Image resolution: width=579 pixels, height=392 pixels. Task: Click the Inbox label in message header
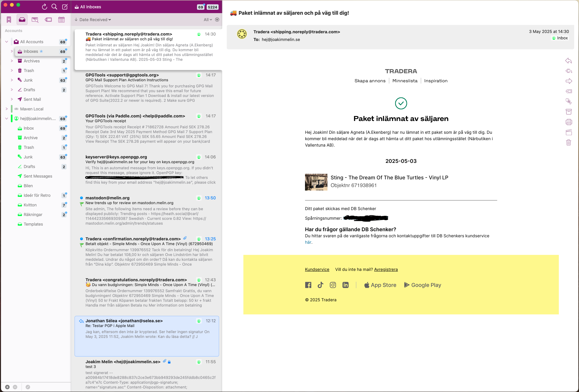(560, 38)
